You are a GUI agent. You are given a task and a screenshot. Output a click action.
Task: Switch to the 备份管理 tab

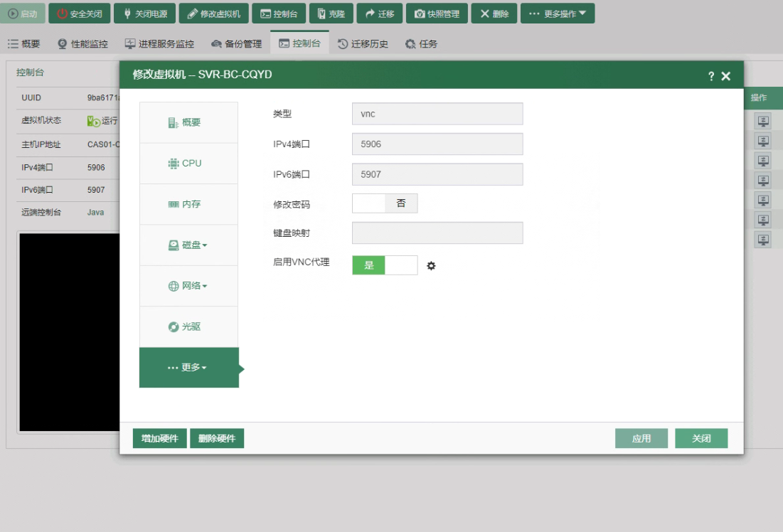click(237, 44)
